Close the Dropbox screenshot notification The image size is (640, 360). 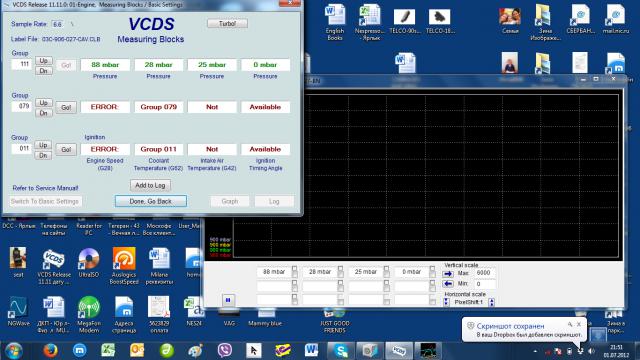click(x=579, y=324)
